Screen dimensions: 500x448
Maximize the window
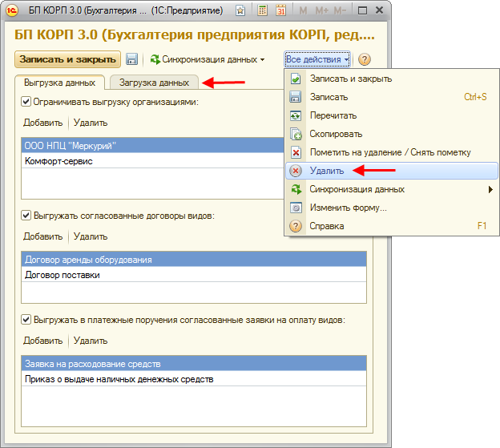[362, 10]
